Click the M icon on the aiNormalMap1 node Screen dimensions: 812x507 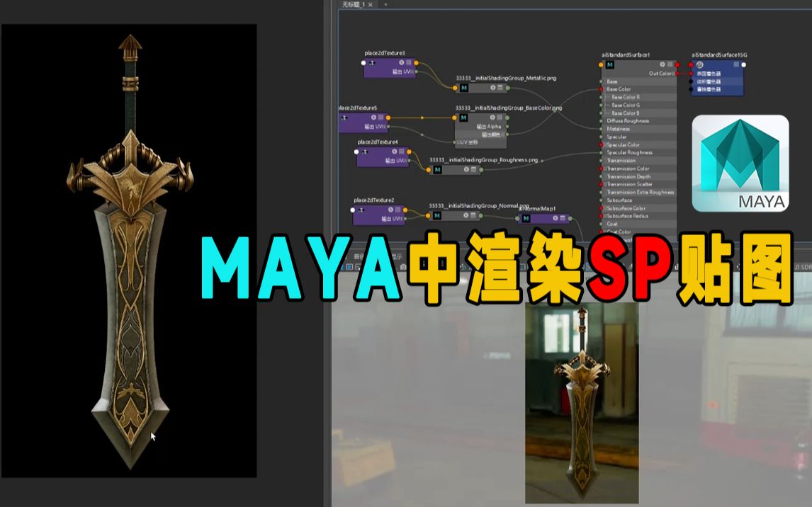tap(525, 218)
